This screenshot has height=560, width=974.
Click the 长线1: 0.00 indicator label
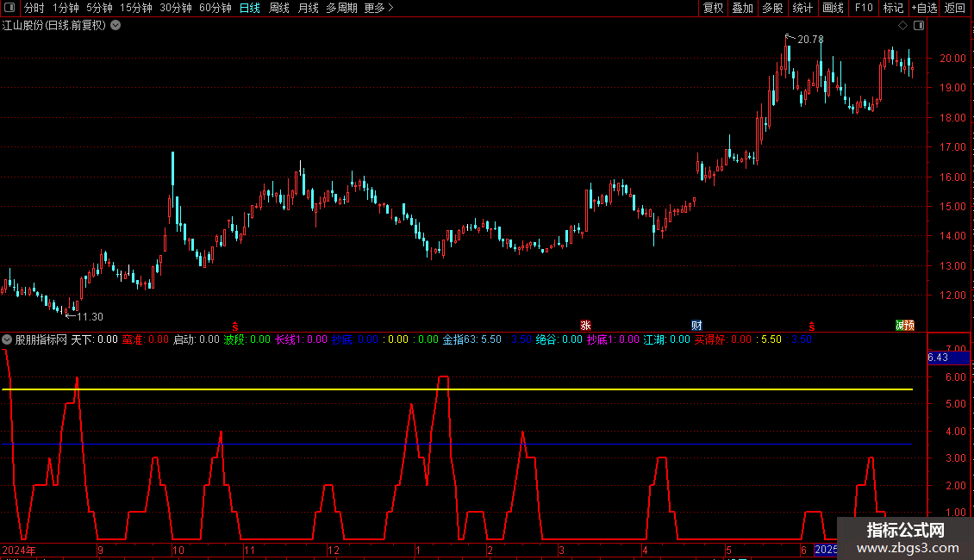[301, 339]
